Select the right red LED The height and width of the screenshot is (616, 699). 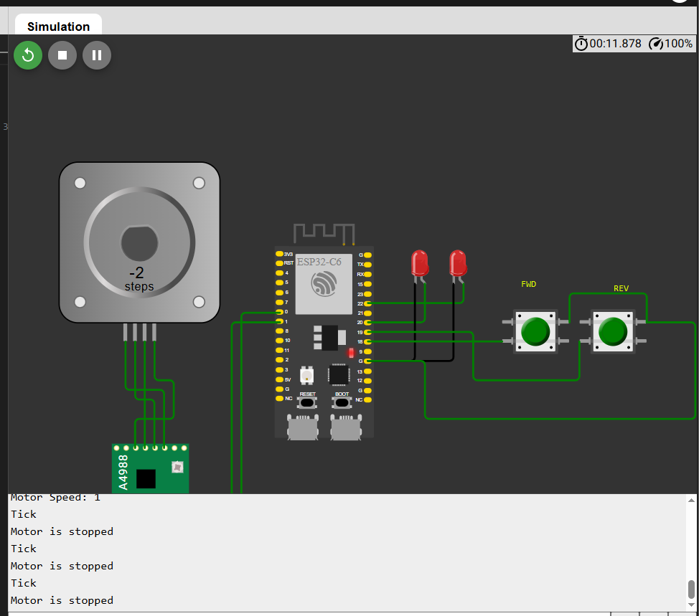458,263
